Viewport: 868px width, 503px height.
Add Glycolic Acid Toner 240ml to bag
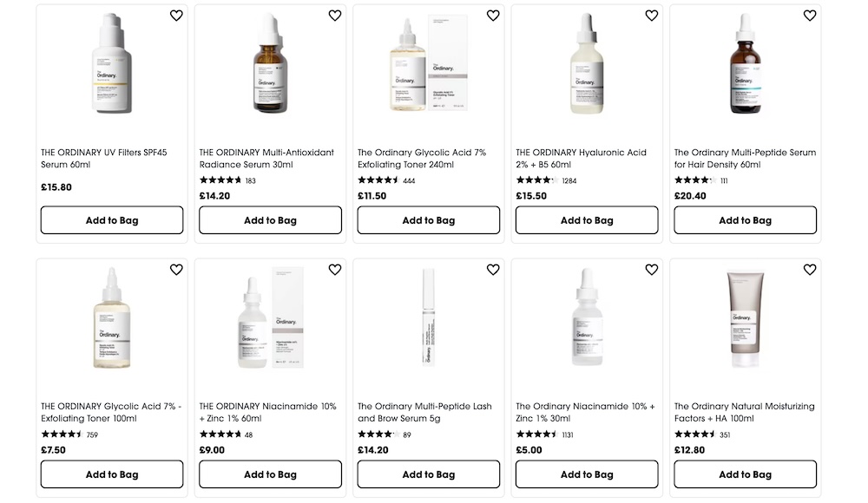tap(428, 219)
